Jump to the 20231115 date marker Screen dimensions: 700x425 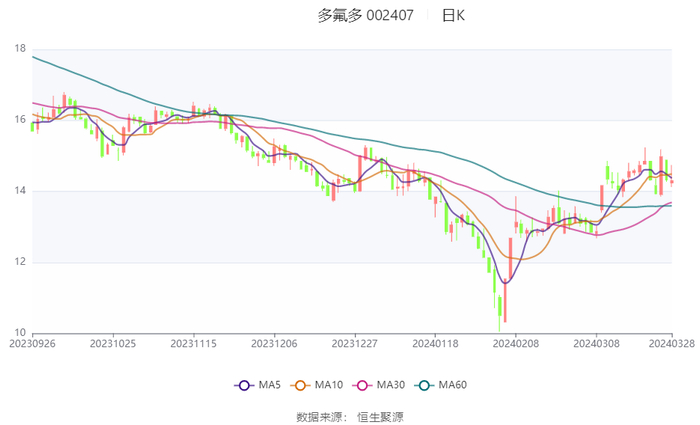(x=194, y=343)
